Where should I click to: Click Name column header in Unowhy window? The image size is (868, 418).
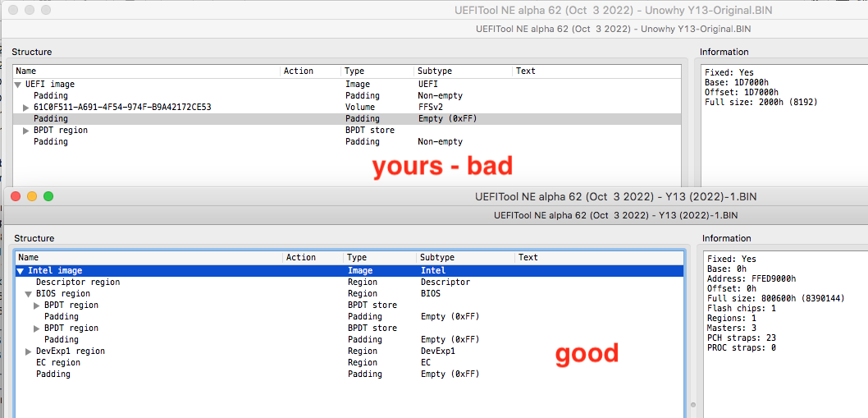147,71
